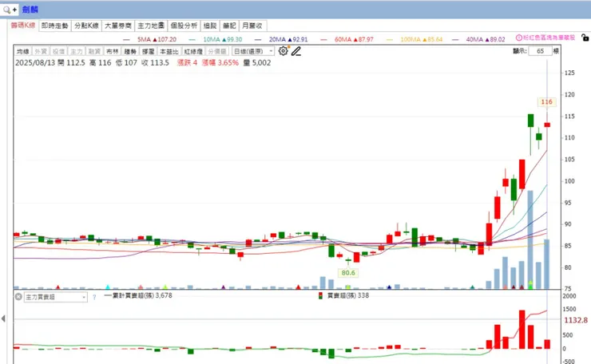The height and width of the screenshot is (364, 591).
Task: Click the 100MA 85.64 legend entry
Action: click(x=422, y=39)
